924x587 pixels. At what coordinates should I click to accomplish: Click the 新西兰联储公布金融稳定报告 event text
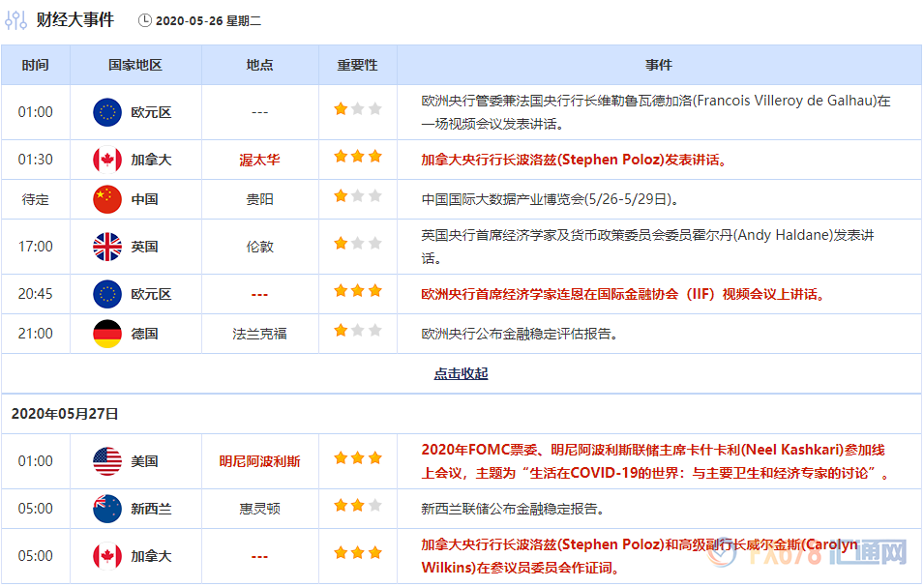pos(513,509)
